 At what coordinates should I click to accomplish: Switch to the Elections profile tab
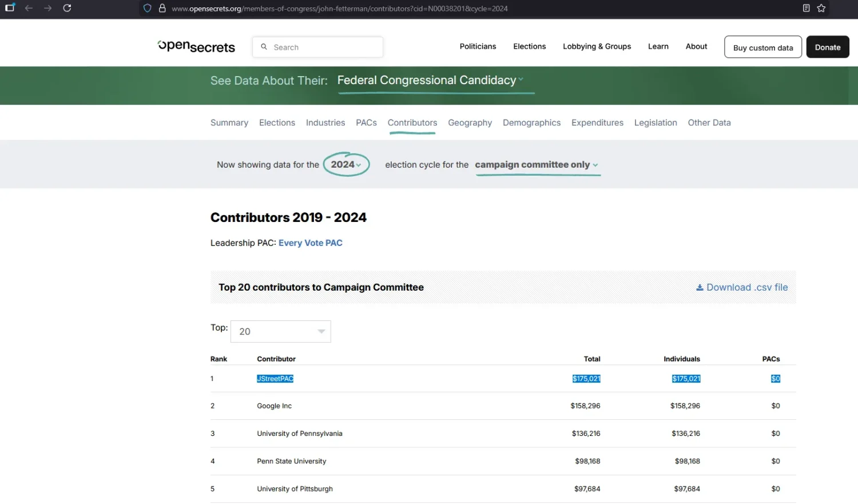[x=277, y=122]
